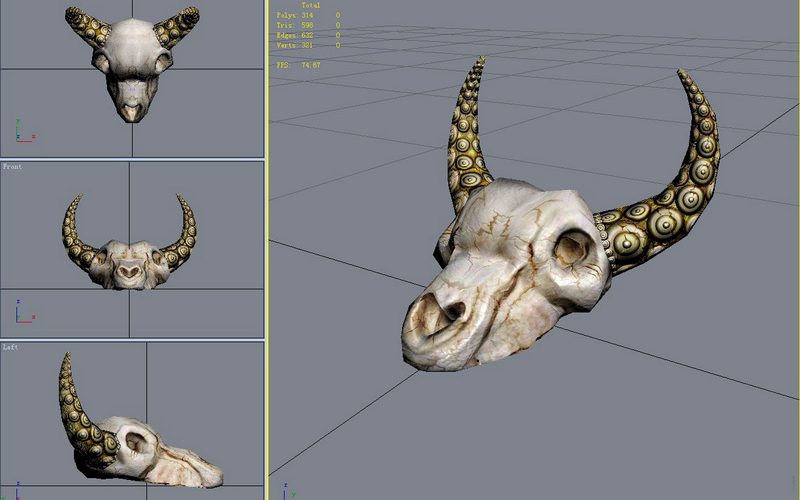Open the Left viewport label menu
This screenshot has height=500, width=800.
coord(10,347)
